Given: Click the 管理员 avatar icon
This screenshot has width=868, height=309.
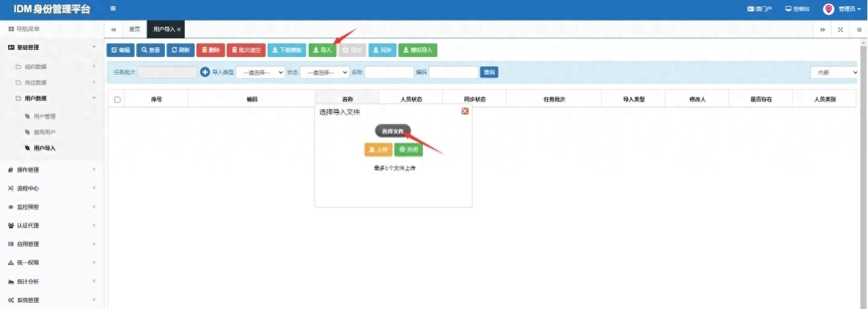Looking at the screenshot, I should (x=828, y=9).
